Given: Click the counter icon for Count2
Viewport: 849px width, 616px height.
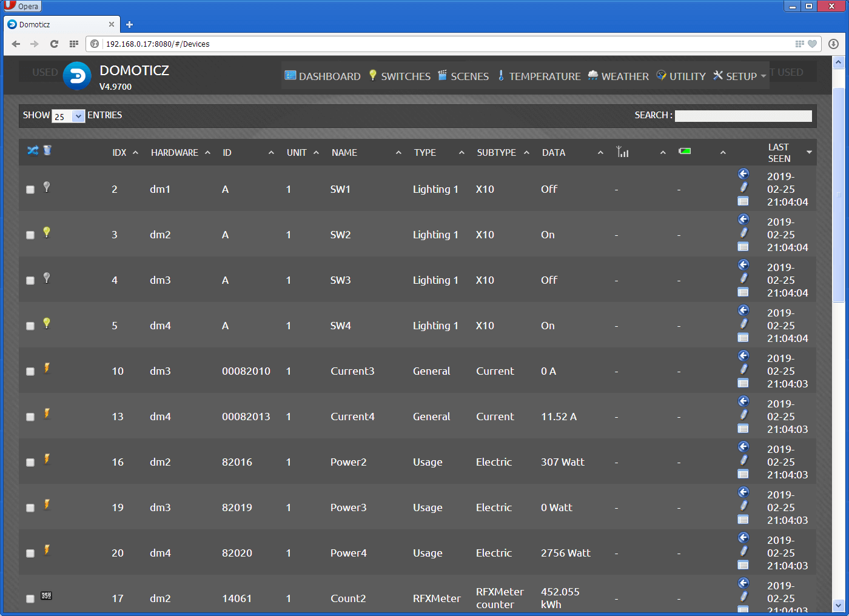Looking at the screenshot, I should tap(46, 596).
